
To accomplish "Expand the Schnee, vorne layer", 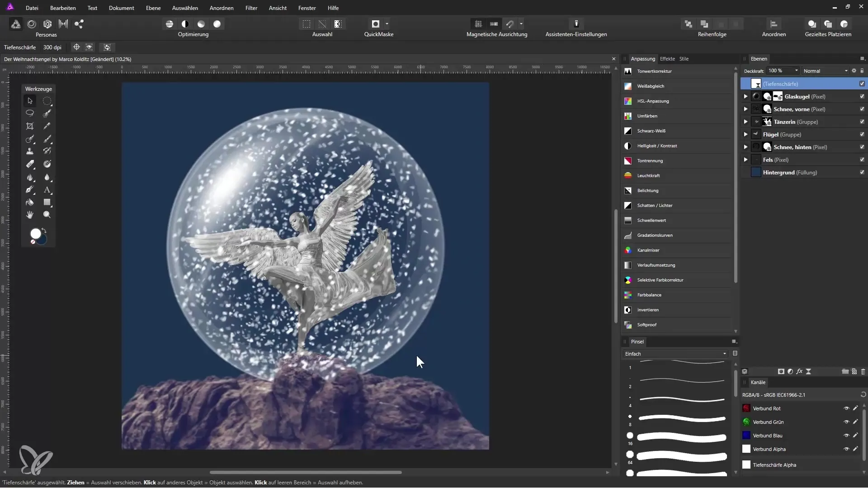I will [745, 109].
